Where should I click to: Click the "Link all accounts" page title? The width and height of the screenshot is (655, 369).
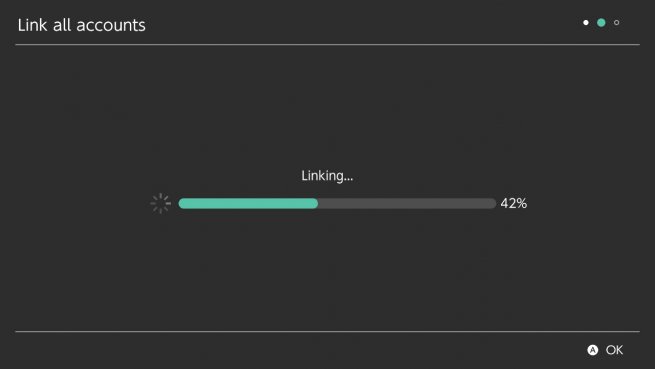point(81,25)
